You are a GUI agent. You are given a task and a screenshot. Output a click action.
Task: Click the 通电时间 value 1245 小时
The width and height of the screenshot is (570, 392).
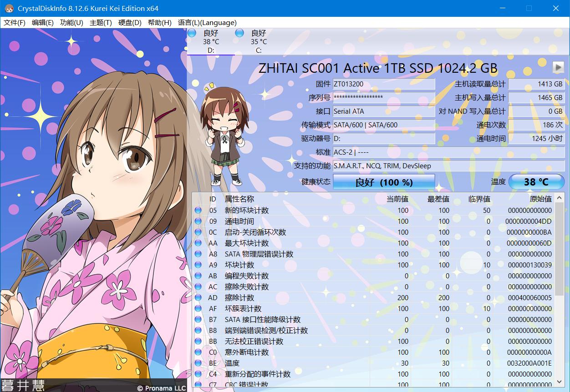tap(536, 139)
